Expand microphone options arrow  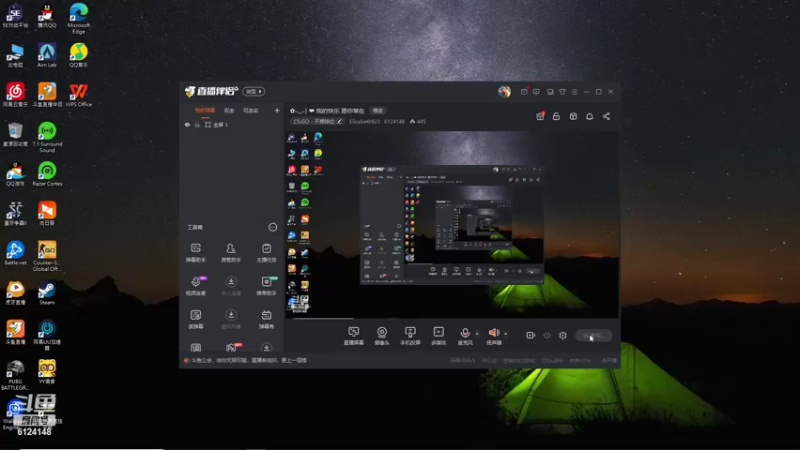click(477, 334)
